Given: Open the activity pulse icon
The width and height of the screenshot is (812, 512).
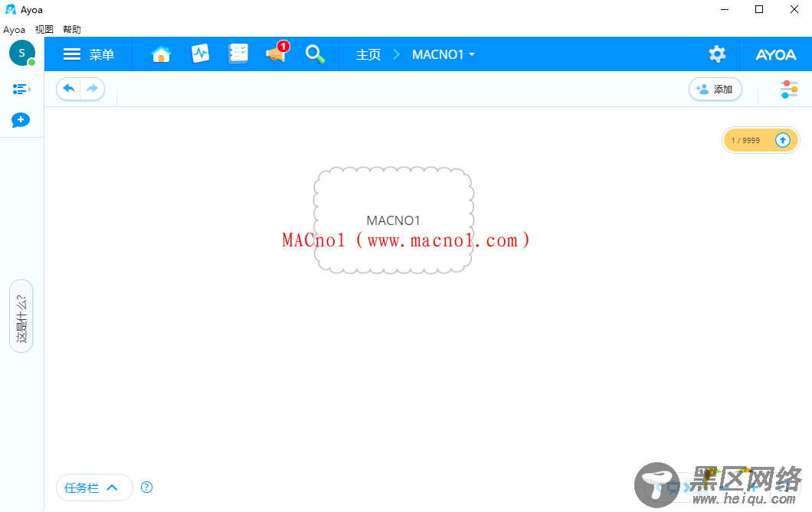Looking at the screenshot, I should (200, 54).
